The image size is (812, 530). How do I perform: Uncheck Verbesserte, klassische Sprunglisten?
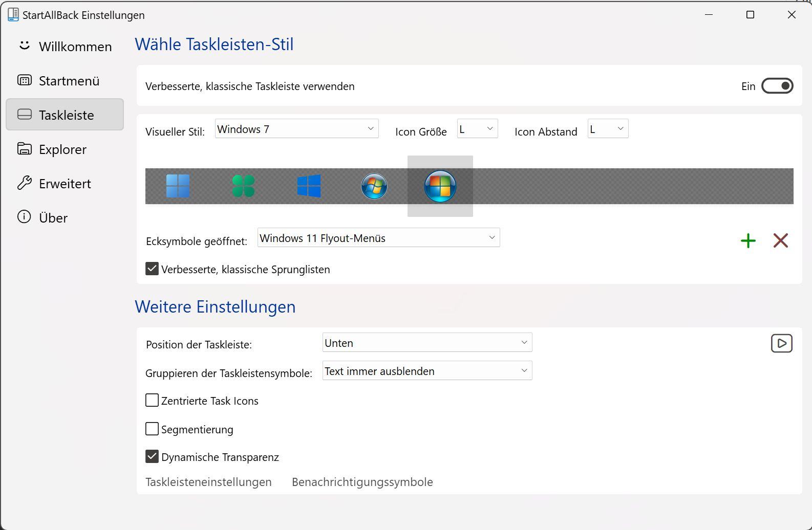point(152,269)
